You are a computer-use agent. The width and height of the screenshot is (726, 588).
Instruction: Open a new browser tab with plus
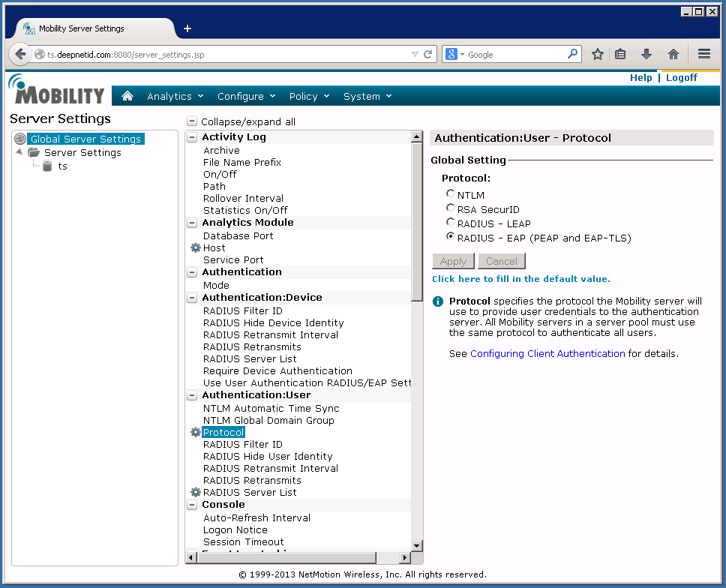pos(187,28)
